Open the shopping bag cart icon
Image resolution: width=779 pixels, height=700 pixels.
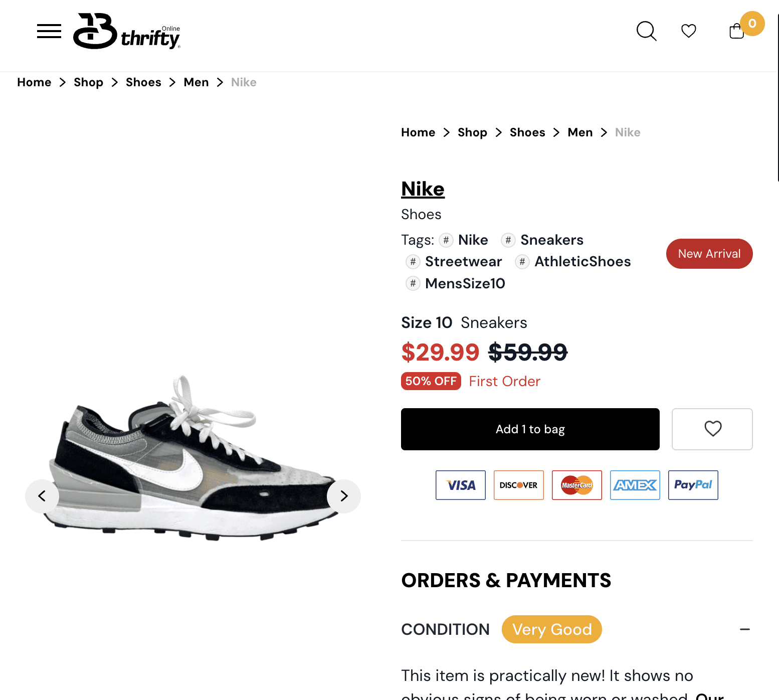(736, 31)
